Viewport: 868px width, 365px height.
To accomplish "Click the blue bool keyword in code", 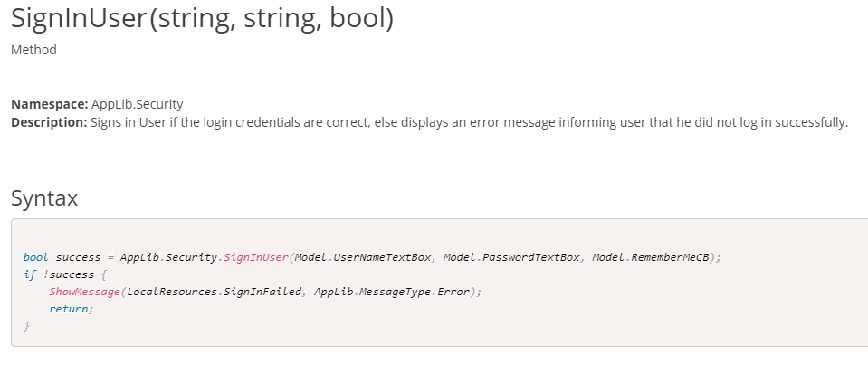I will click(x=34, y=257).
